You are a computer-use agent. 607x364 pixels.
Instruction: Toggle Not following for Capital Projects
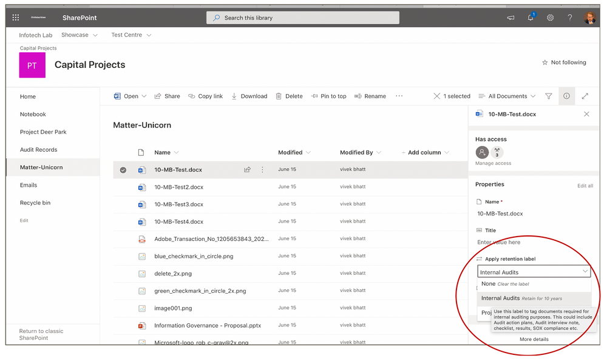tap(563, 62)
